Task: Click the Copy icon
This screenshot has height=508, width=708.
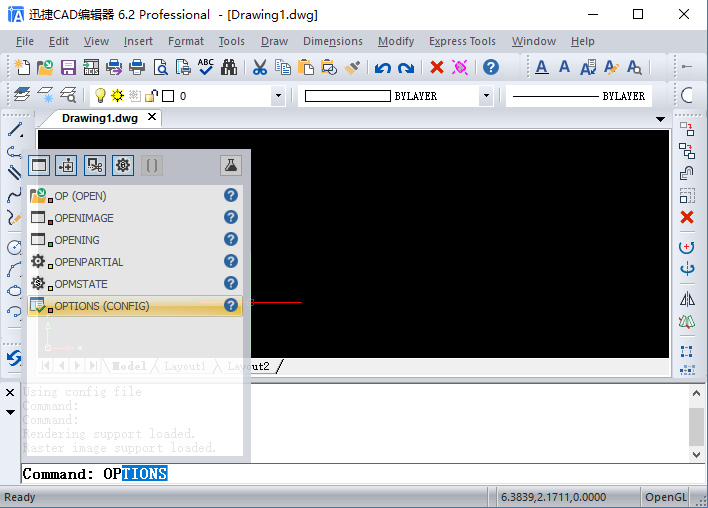Action: click(283, 67)
